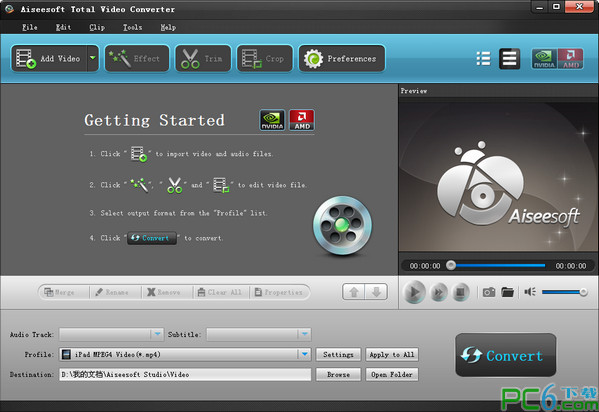Open the Edit menu
The width and height of the screenshot is (599, 412).
tap(63, 27)
